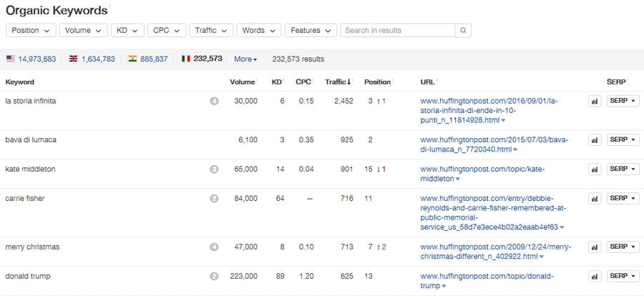Select the India flag results
This screenshot has width=644, height=296.
[x=132, y=59]
